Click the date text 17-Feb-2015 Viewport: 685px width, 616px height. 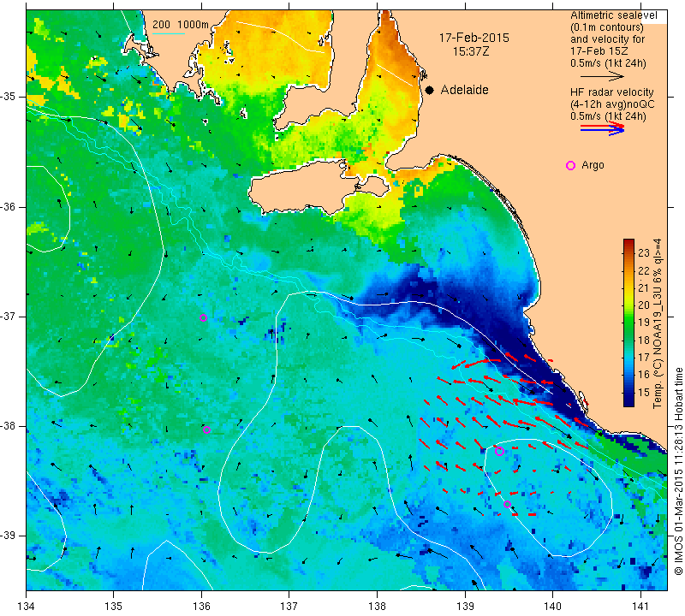click(x=474, y=38)
